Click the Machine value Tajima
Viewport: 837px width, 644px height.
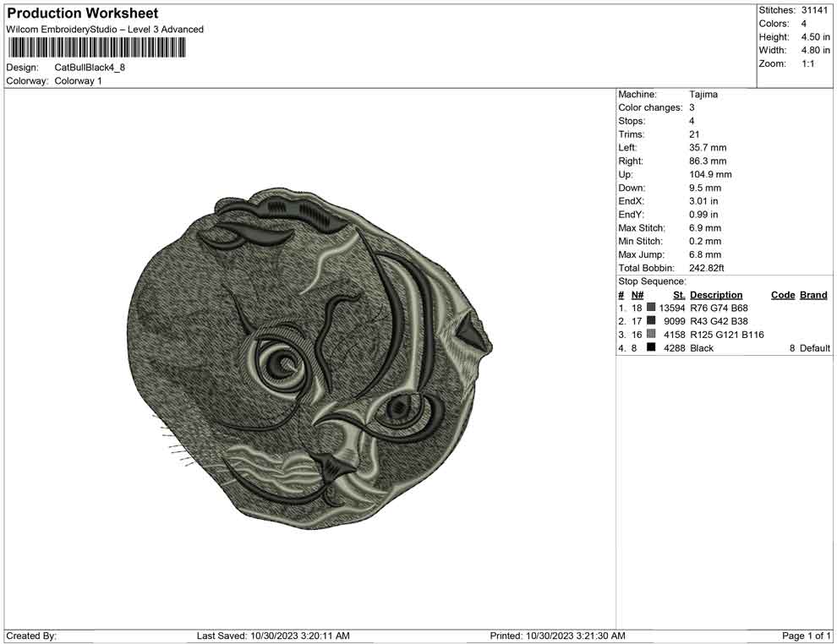click(703, 95)
